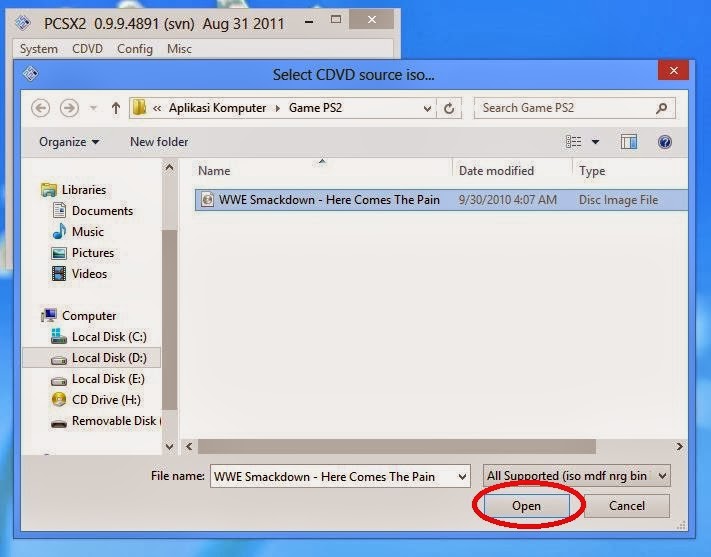Click horizontal scrollbar left arrow

[x=189, y=447]
